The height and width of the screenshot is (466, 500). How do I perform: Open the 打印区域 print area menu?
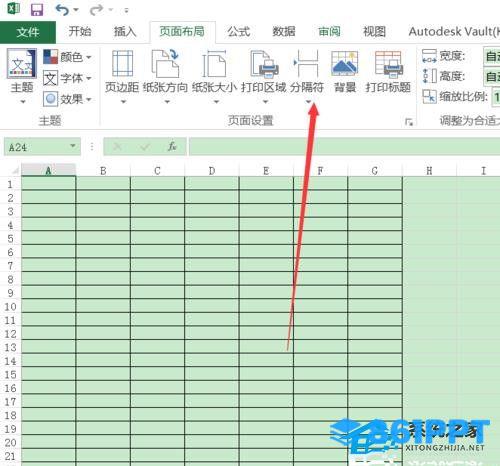click(264, 77)
